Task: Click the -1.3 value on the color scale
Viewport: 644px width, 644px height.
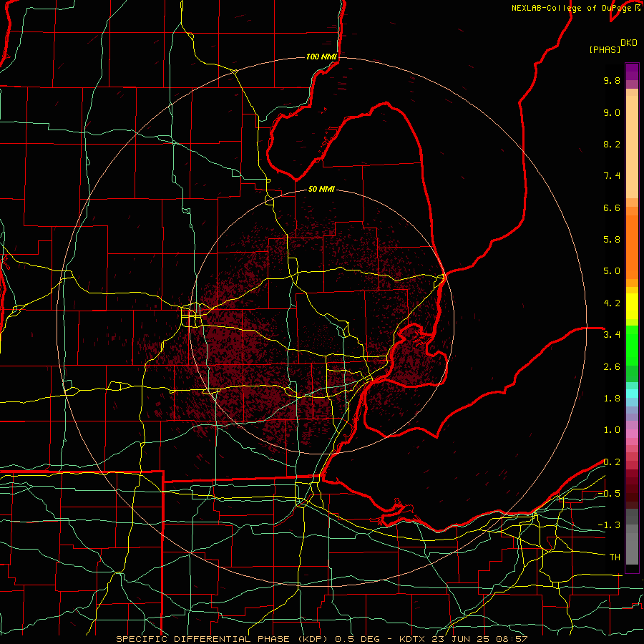Action: point(609,525)
